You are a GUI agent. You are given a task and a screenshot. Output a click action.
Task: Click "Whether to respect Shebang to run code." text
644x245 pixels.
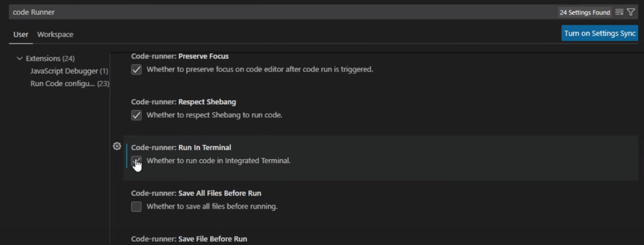point(215,115)
